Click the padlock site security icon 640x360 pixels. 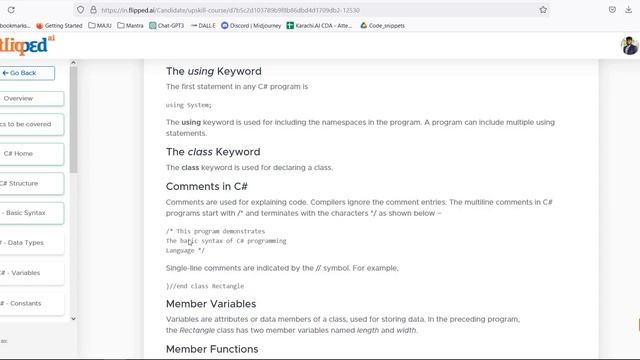(x=93, y=10)
